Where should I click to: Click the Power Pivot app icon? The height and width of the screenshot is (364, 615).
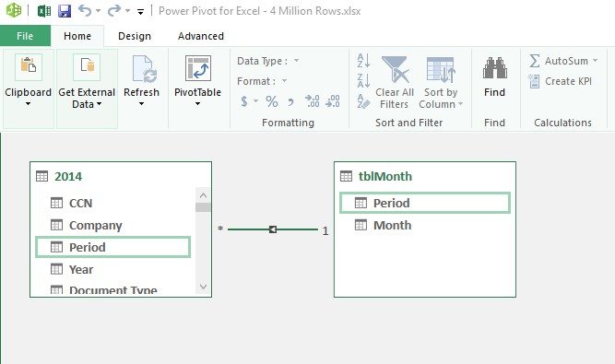(14, 10)
